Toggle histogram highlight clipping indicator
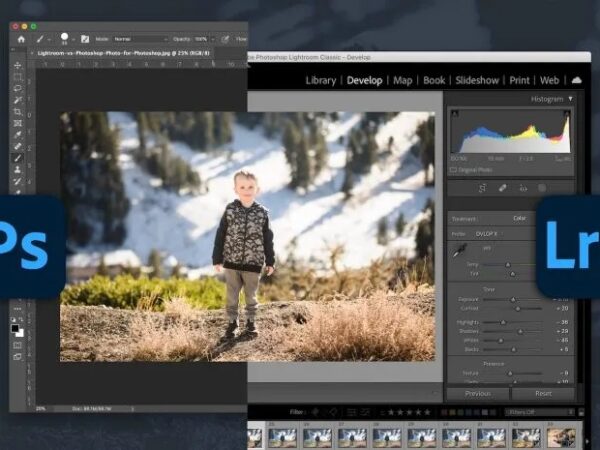Image resolution: width=600 pixels, height=450 pixels. coord(566,114)
